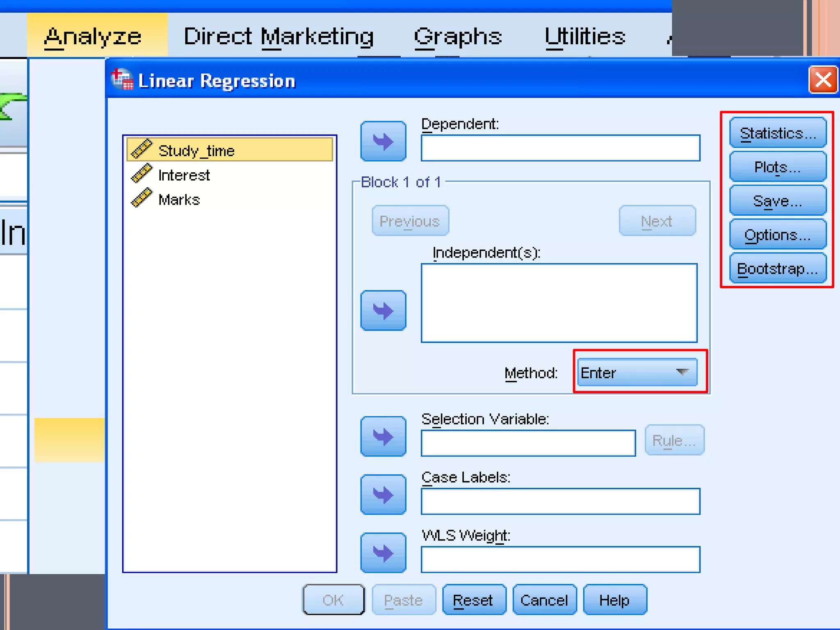The image size is (840, 630).
Task: Select Study_time variable in the list
Action: click(196, 151)
